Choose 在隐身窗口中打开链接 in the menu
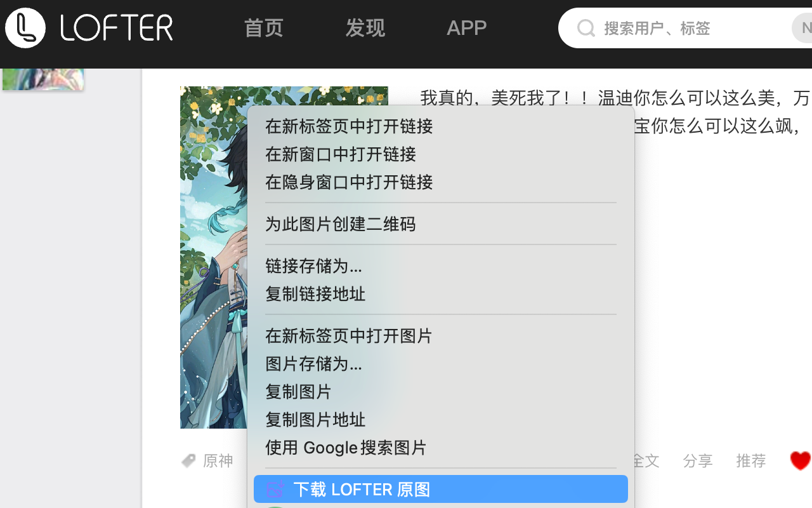Viewport: 812px width, 508px height. [349, 182]
